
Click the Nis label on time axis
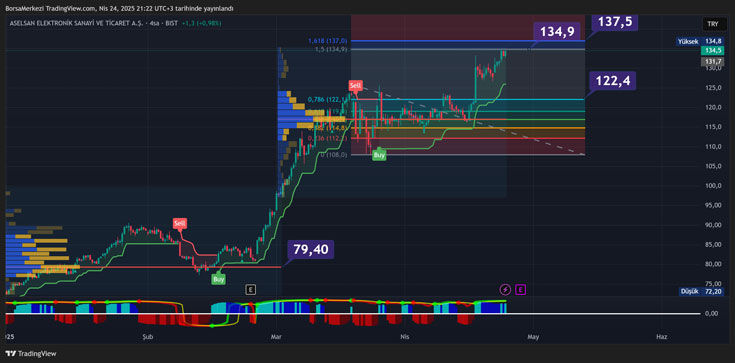[x=405, y=337]
